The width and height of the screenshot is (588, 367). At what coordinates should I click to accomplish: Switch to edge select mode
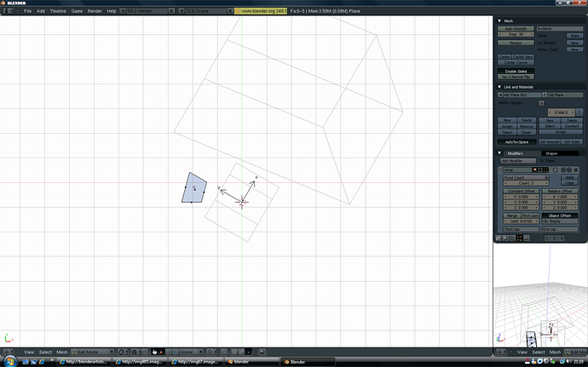[241, 352]
